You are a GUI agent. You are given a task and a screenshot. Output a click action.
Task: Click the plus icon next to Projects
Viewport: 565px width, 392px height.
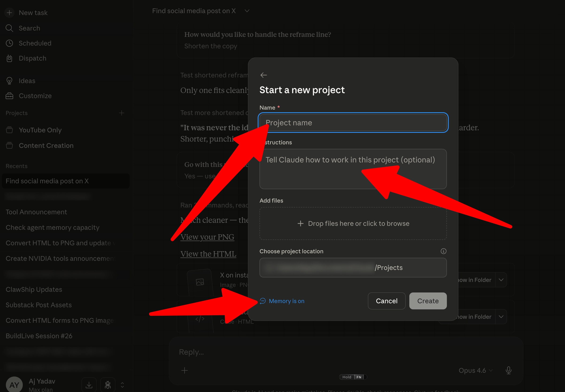tap(122, 113)
